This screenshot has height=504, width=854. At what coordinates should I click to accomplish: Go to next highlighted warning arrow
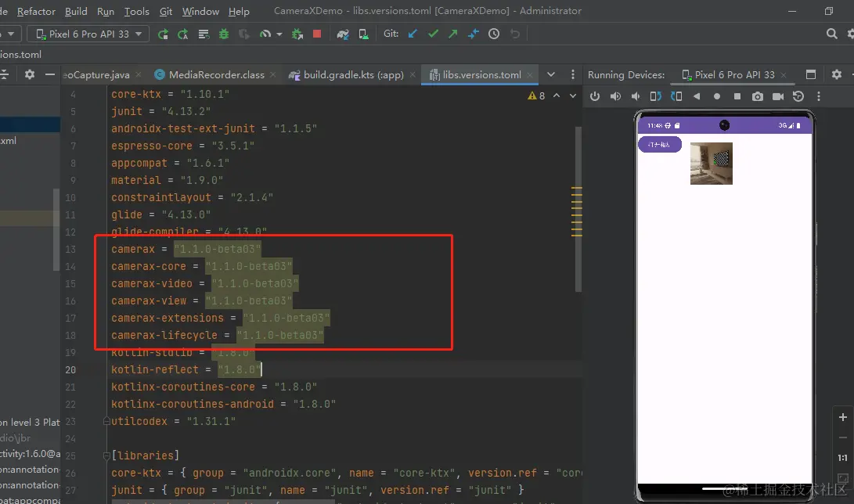tap(572, 95)
